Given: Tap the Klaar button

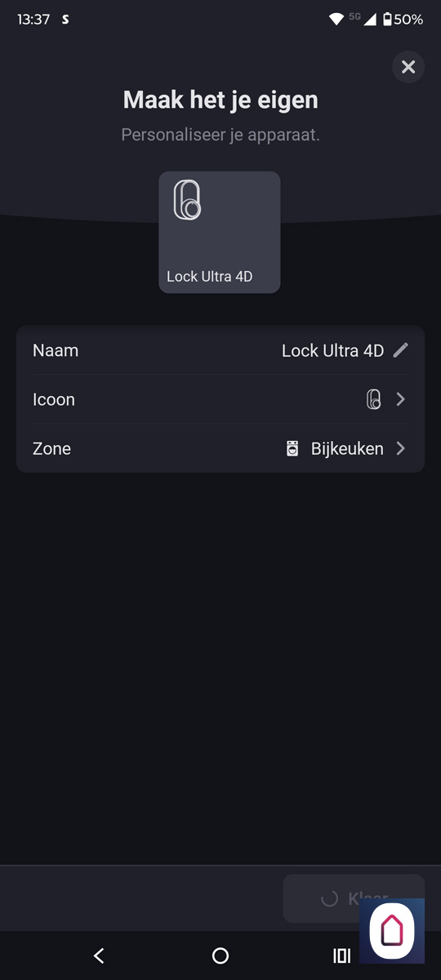Looking at the screenshot, I should coord(354,898).
